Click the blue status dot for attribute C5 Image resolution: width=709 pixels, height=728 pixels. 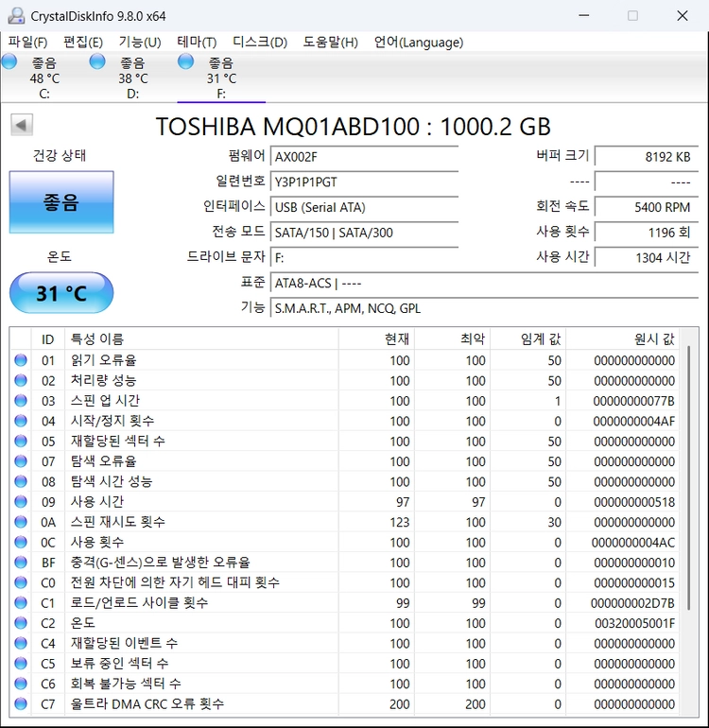click(21, 664)
